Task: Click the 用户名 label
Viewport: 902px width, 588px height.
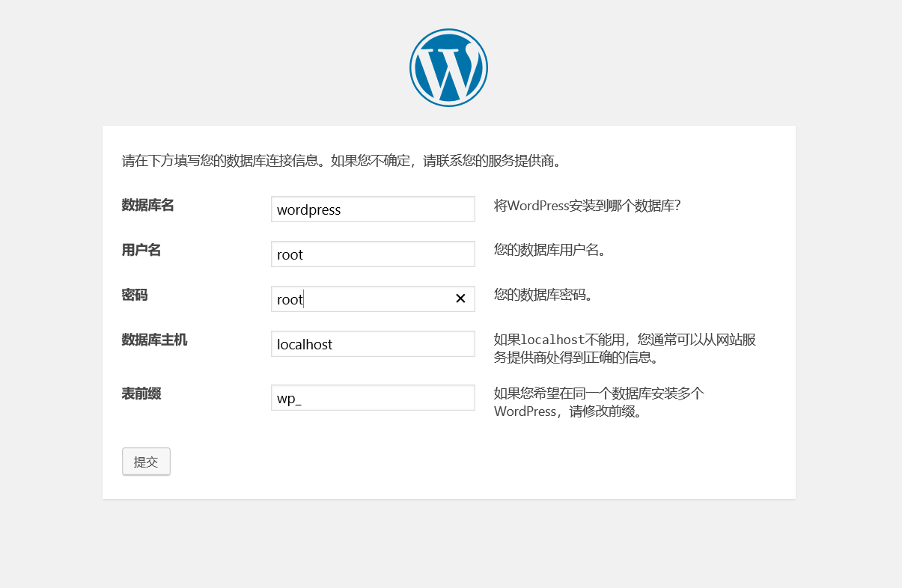Action: 141,250
